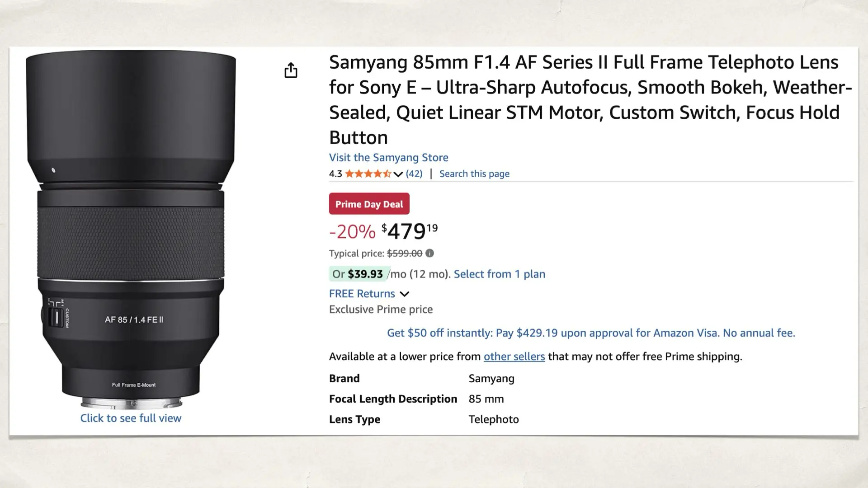The height and width of the screenshot is (488, 868).
Task: Click the 4.3 rating number
Action: point(335,174)
